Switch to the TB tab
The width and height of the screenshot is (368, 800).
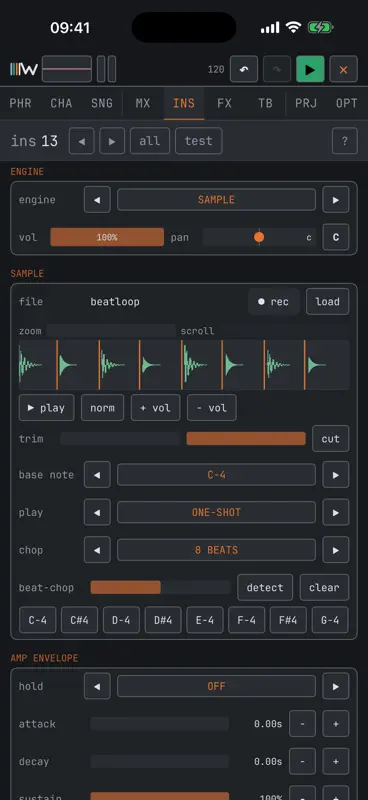click(x=265, y=104)
